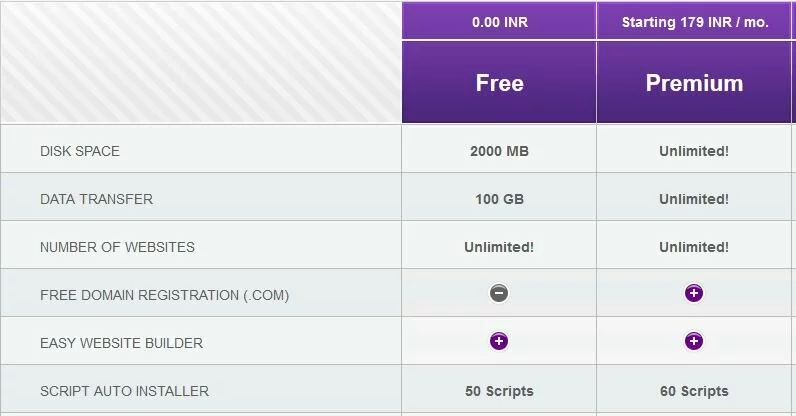Click the EASY WEBSITE BUILDER label

pos(121,343)
